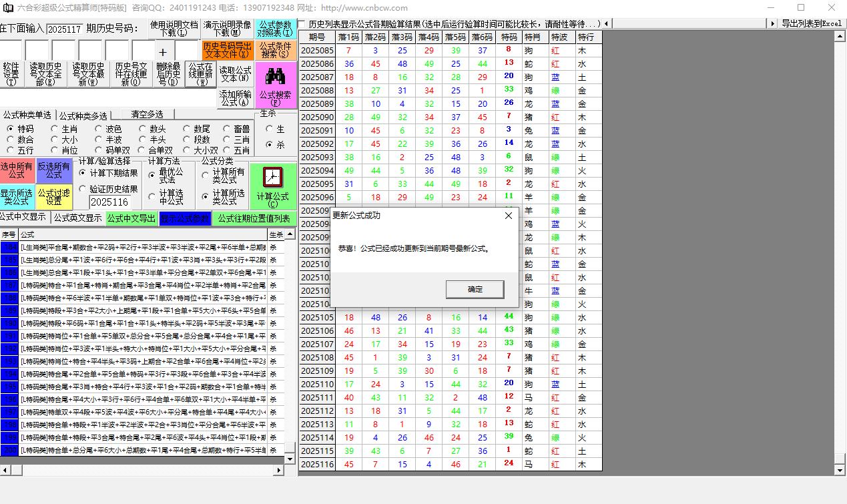Confirm the dialog by clicking 确定
Viewport: 847px width, 504px height.
click(x=475, y=289)
